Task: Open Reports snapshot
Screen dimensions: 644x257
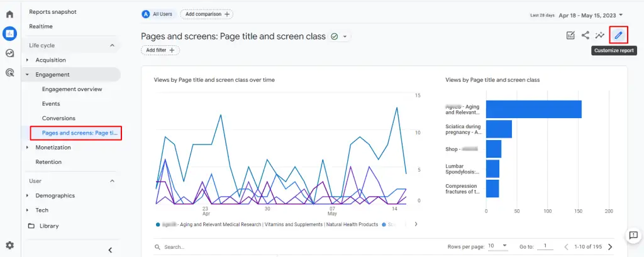Action: point(53,12)
